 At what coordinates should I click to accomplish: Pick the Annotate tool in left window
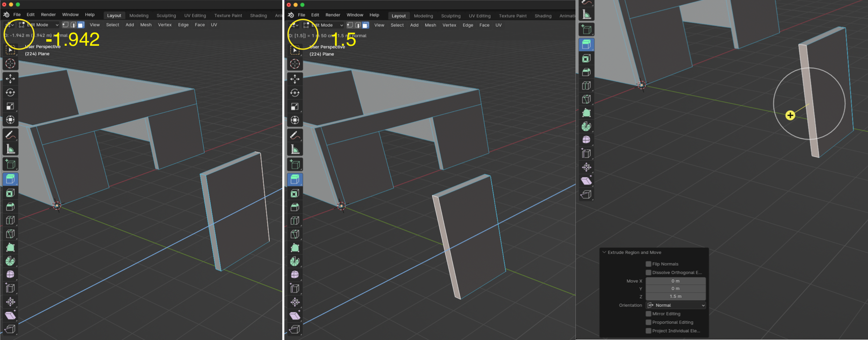tap(10, 135)
